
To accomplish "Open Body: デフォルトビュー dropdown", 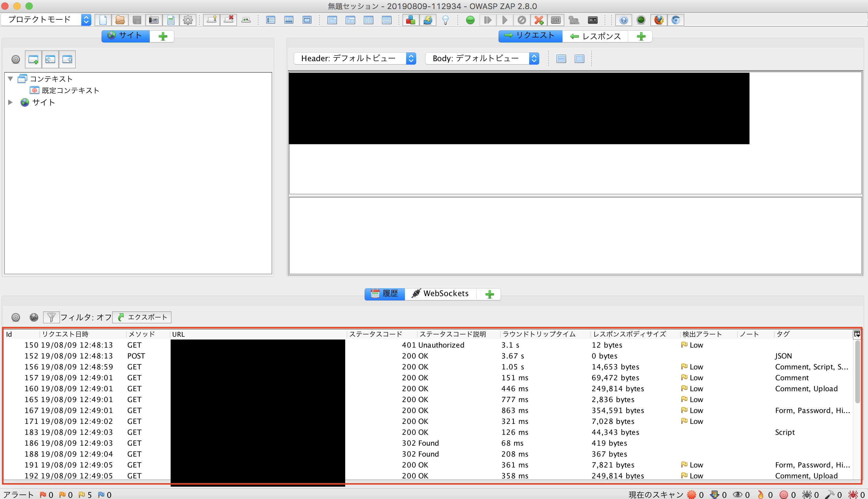I will (x=482, y=59).
